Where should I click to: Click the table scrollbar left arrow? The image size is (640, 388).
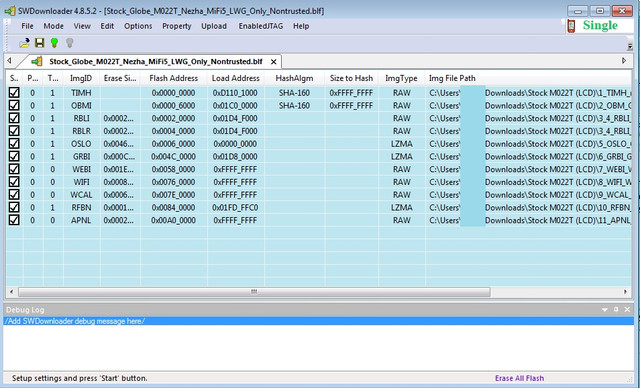tap(11, 292)
